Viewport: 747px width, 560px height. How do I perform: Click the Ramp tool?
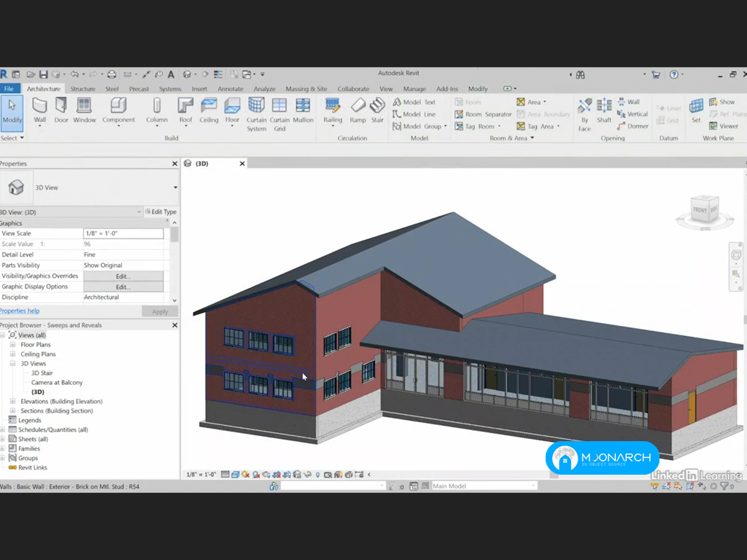pyautogui.click(x=357, y=111)
